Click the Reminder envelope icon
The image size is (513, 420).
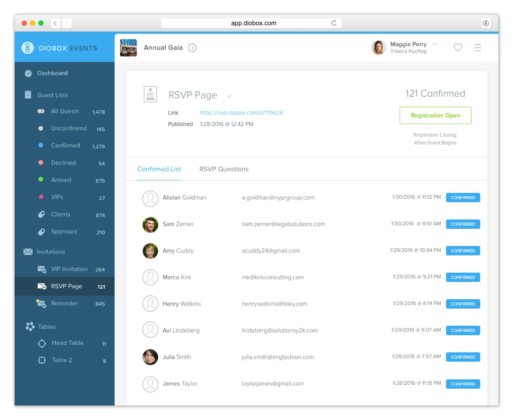42,304
